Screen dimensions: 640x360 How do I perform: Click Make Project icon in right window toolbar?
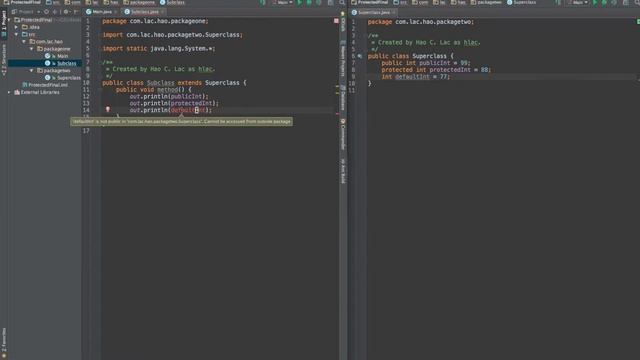(x=558, y=3)
